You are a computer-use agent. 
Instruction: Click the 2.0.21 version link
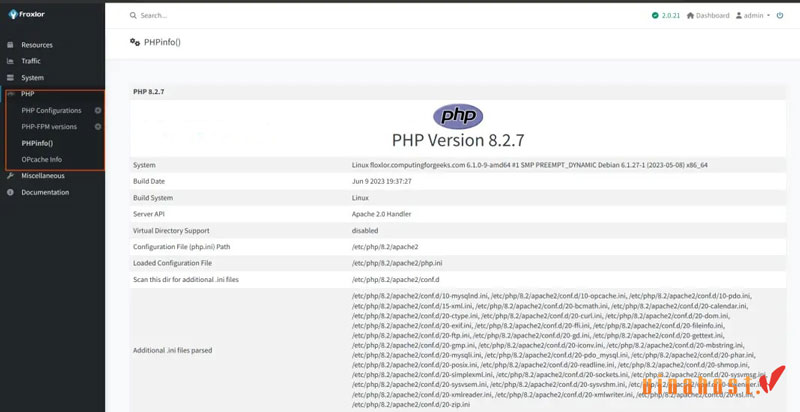pyautogui.click(x=670, y=15)
